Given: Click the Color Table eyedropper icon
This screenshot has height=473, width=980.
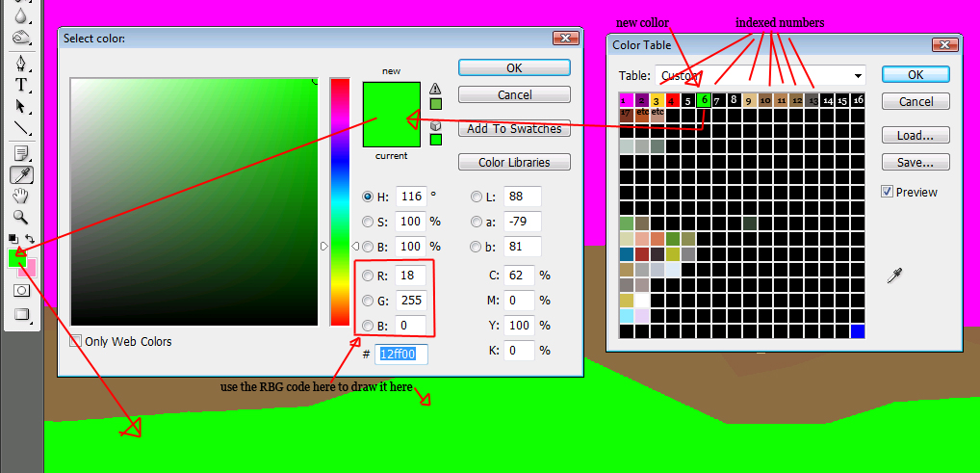Looking at the screenshot, I should [x=894, y=277].
